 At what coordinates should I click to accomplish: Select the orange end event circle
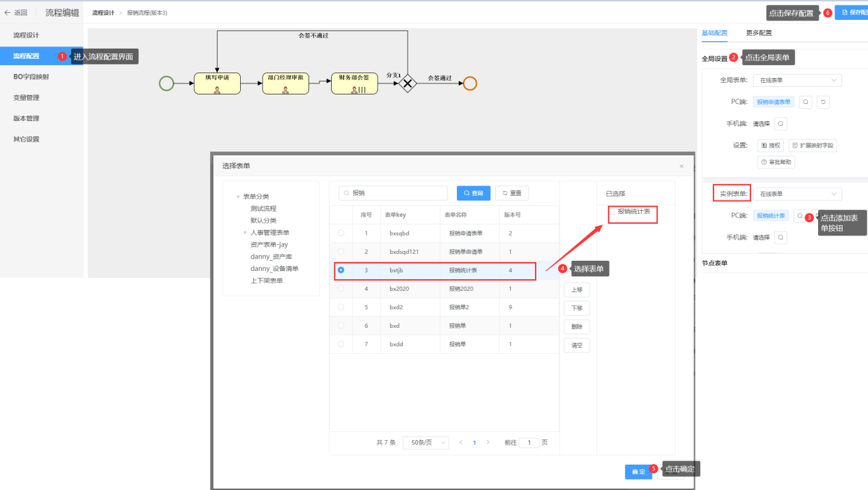coord(469,83)
